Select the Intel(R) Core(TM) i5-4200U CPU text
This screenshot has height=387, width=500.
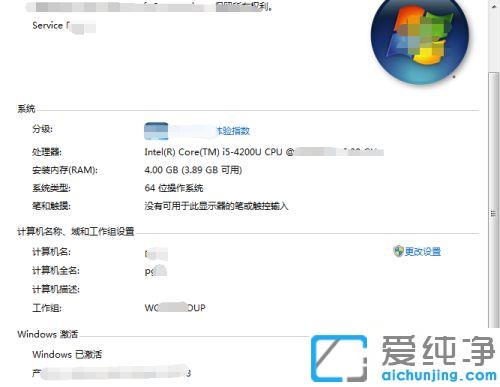pos(214,152)
